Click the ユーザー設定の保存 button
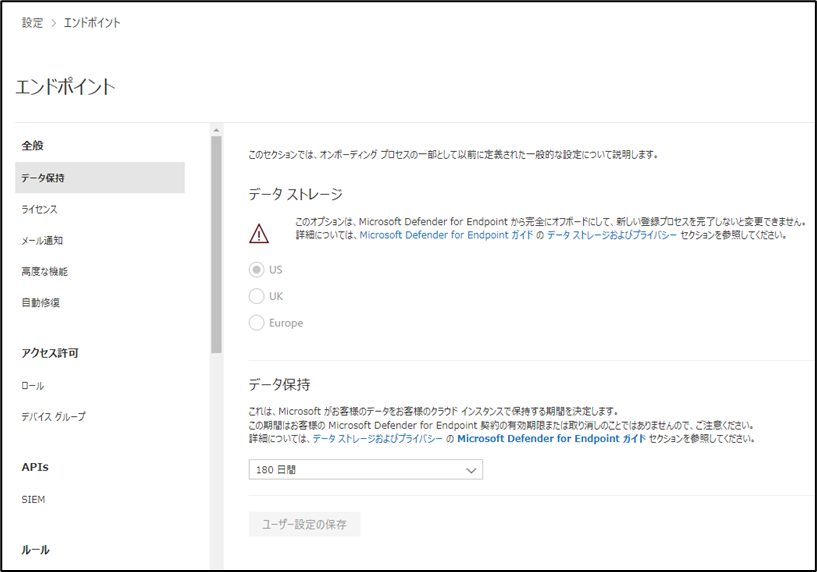The width and height of the screenshot is (817, 572). click(304, 524)
